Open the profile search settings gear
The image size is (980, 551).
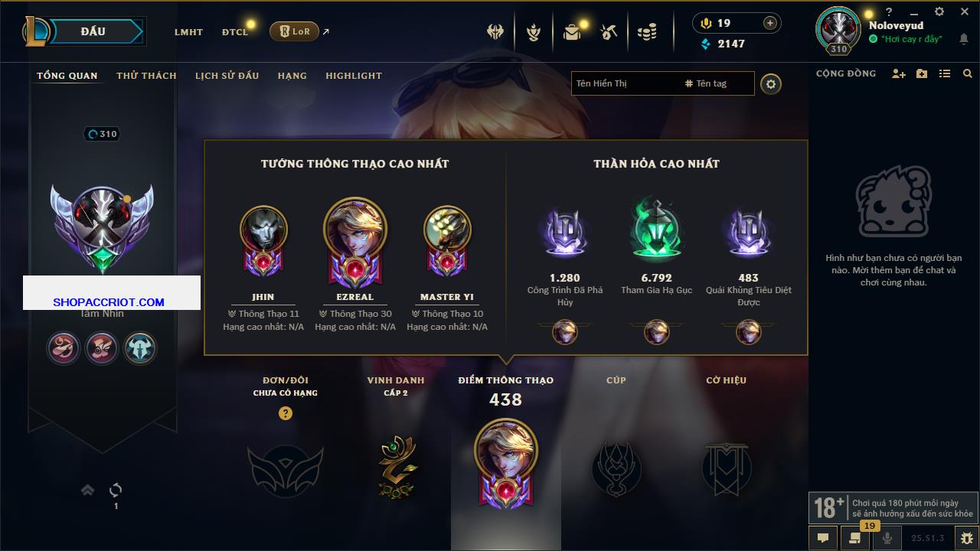[x=771, y=83]
